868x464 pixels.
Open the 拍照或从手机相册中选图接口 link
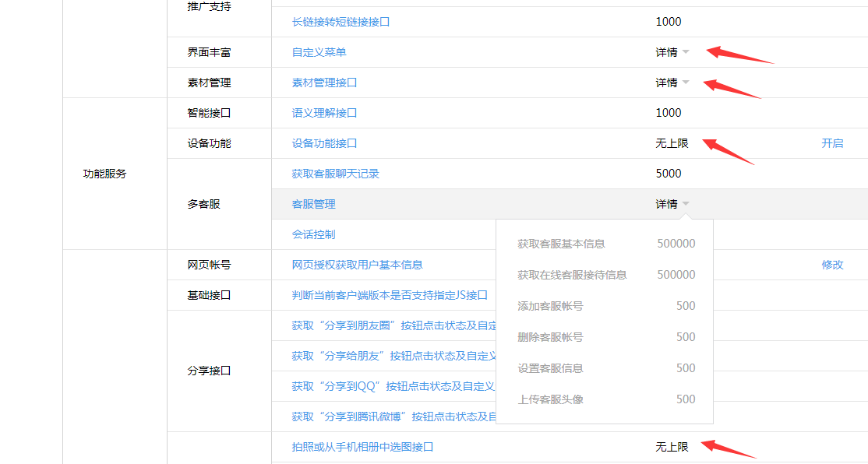362,447
